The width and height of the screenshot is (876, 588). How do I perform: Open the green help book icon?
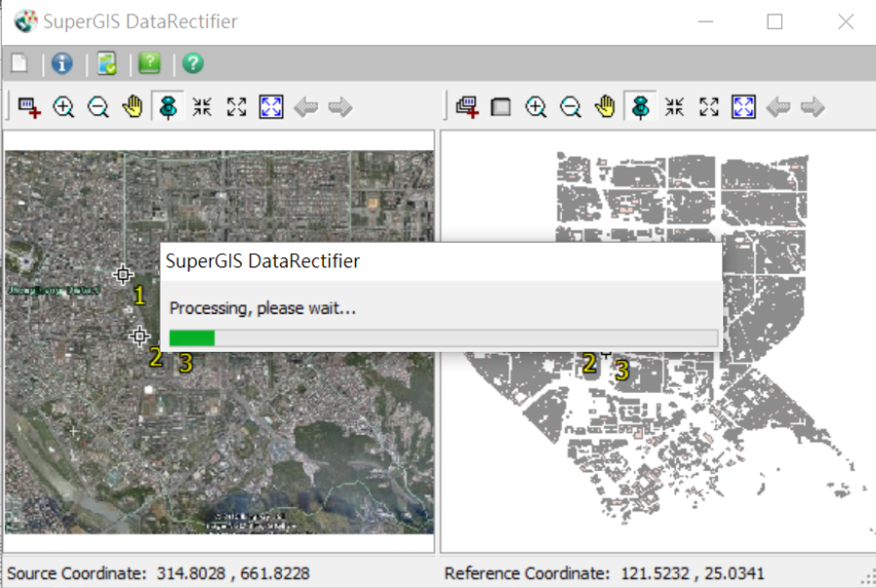pos(149,63)
